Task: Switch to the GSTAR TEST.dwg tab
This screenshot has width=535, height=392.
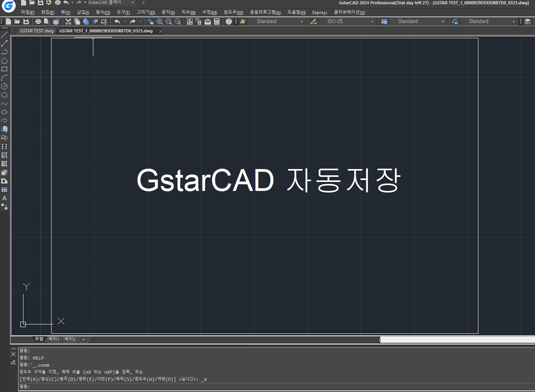Action: pos(37,31)
